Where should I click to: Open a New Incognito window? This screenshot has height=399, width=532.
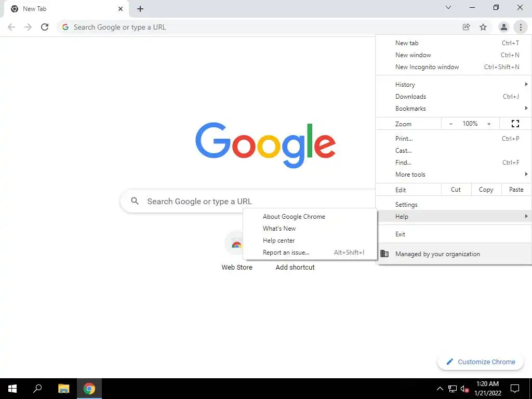tap(454, 67)
